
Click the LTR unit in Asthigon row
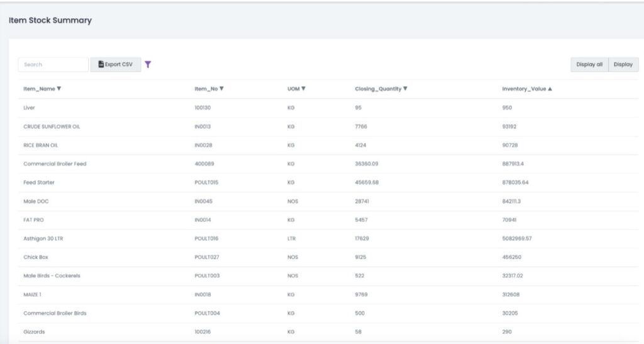point(292,238)
